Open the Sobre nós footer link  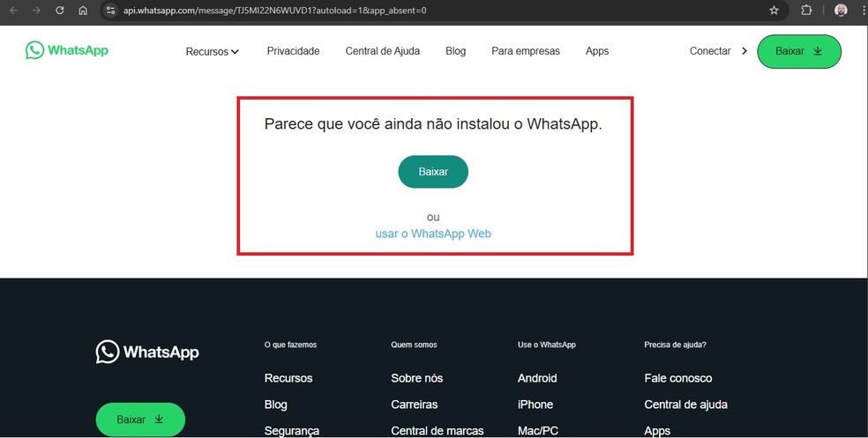click(417, 378)
